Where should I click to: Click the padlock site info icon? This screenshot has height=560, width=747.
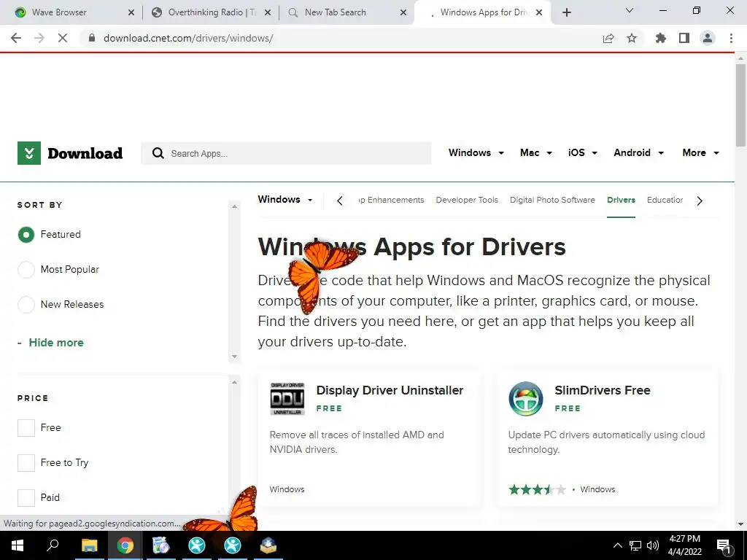pos(92,38)
